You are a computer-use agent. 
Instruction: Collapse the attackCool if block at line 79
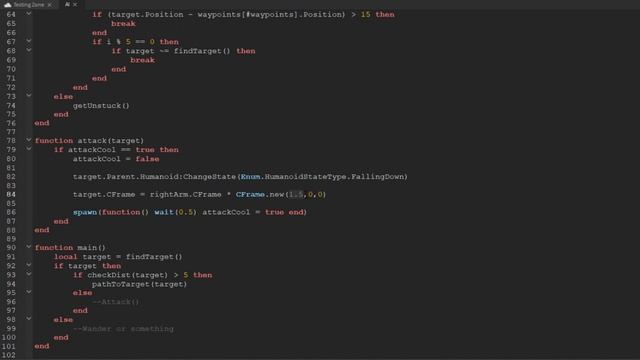coord(29,149)
